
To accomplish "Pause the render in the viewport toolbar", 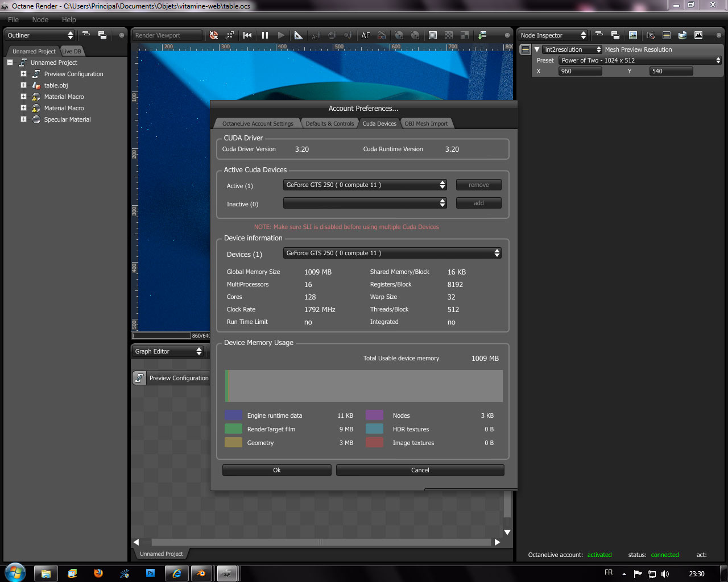I will pos(265,35).
